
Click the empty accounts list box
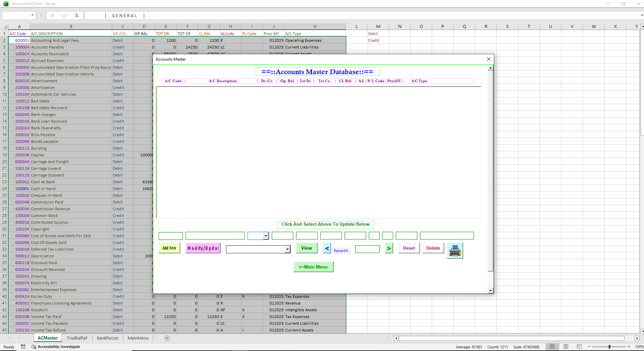[x=319, y=153]
